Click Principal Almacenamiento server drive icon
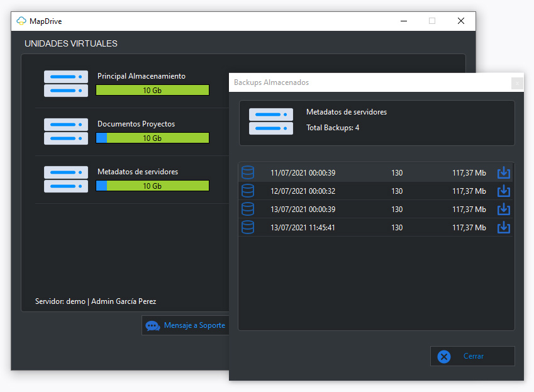 pos(66,84)
